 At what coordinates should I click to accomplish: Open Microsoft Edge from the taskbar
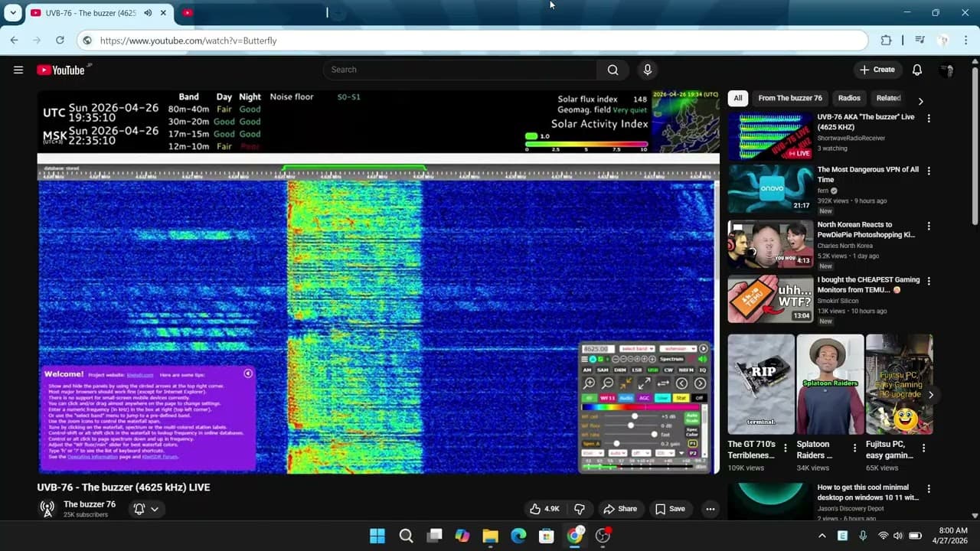pos(518,536)
